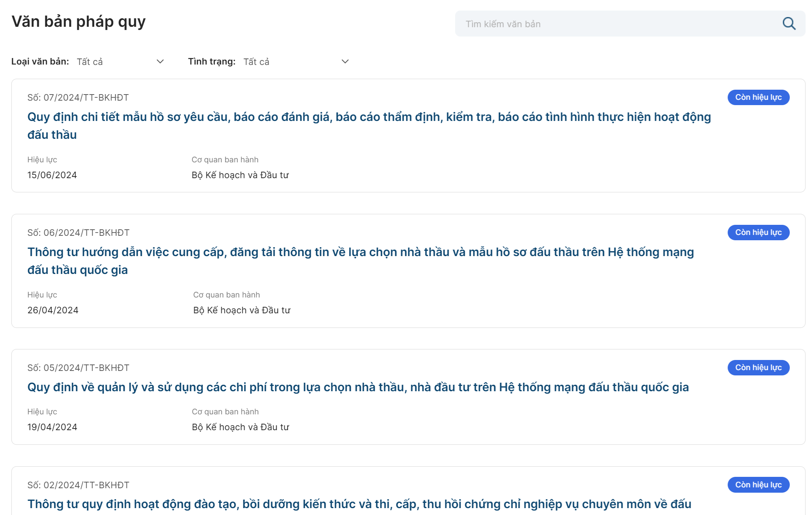Click Còn hiệu lực badge on 06/2024/TT-BKHĐT

tap(758, 233)
